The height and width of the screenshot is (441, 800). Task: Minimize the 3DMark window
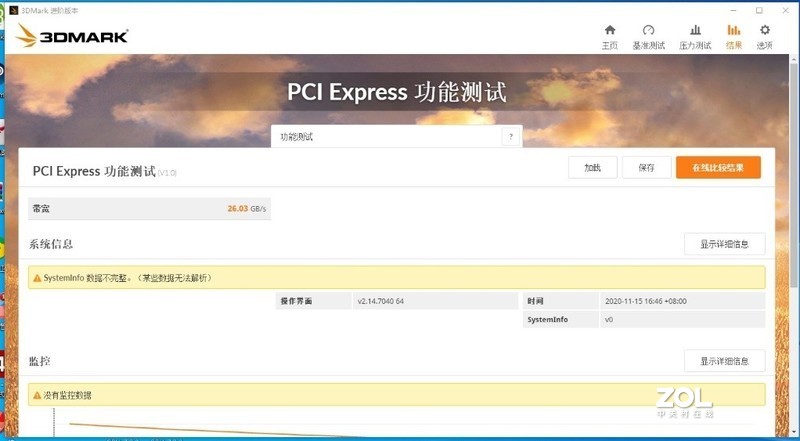(733, 10)
